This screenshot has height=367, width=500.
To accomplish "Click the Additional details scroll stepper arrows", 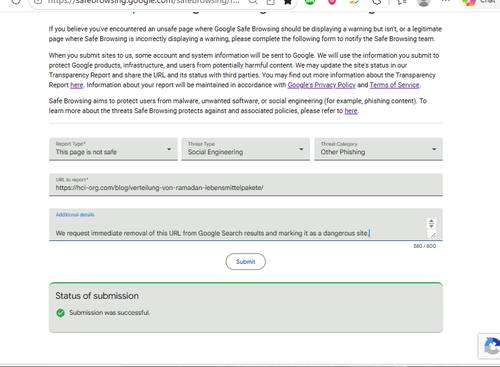I will click(x=431, y=223).
